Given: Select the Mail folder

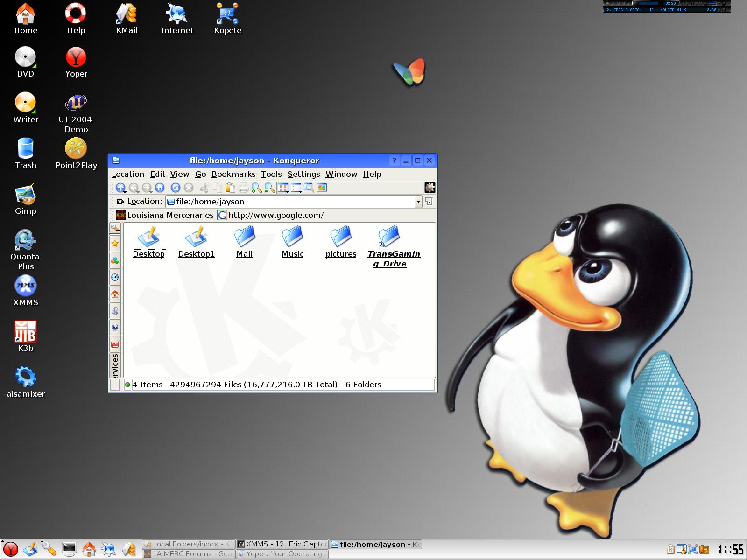Looking at the screenshot, I should coord(245,242).
